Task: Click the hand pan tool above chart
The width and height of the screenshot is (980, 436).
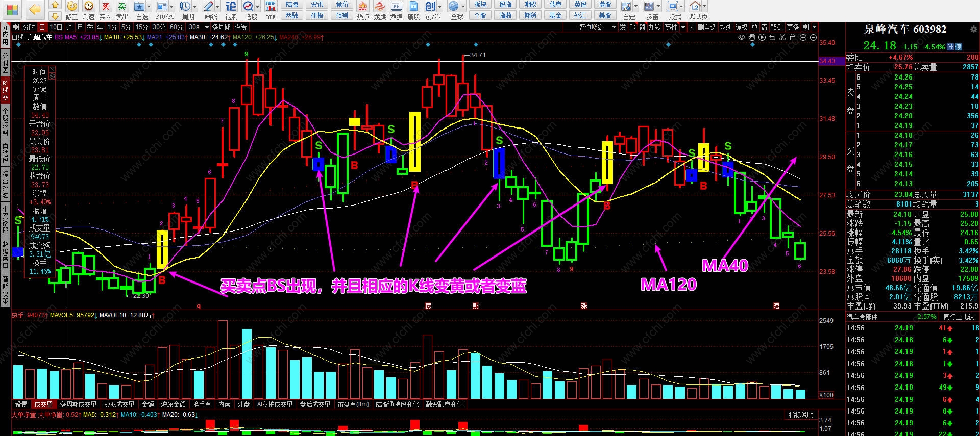Action: (752, 37)
